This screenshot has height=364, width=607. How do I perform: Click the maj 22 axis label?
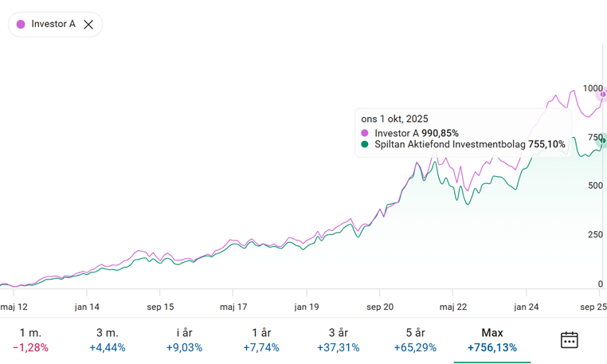(453, 307)
